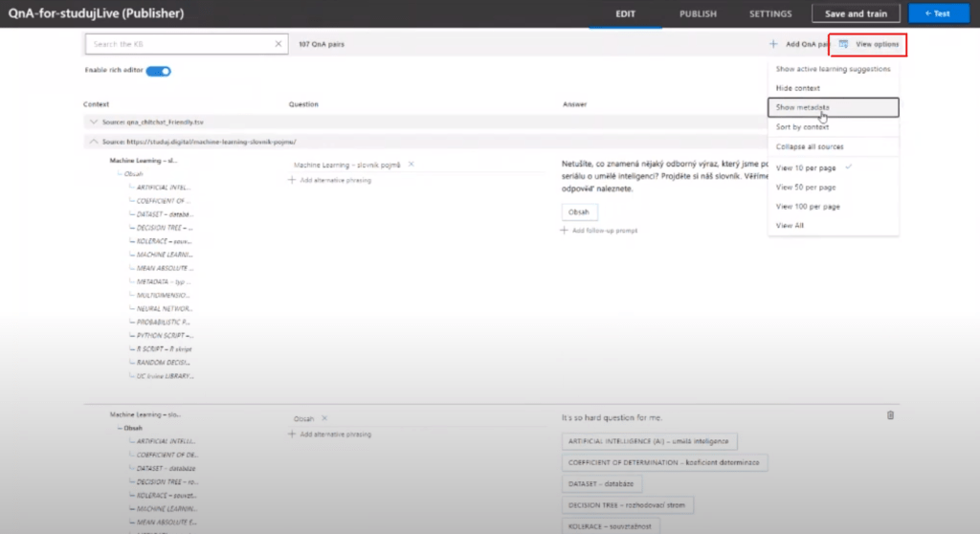The width and height of the screenshot is (980, 534).
Task: Remove the 'Obsah' question using its X
Action: click(x=323, y=418)
